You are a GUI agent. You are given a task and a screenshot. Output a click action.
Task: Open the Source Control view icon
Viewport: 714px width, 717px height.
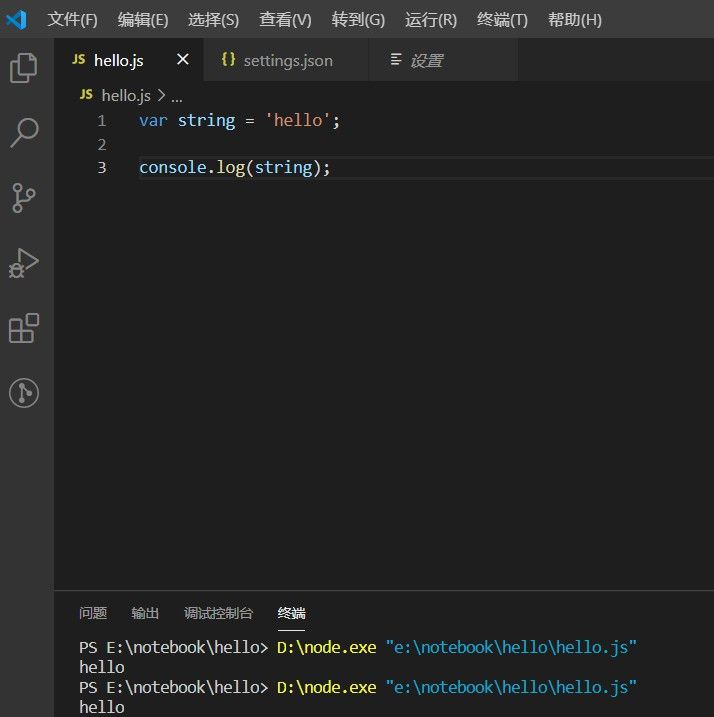point(24,198)
